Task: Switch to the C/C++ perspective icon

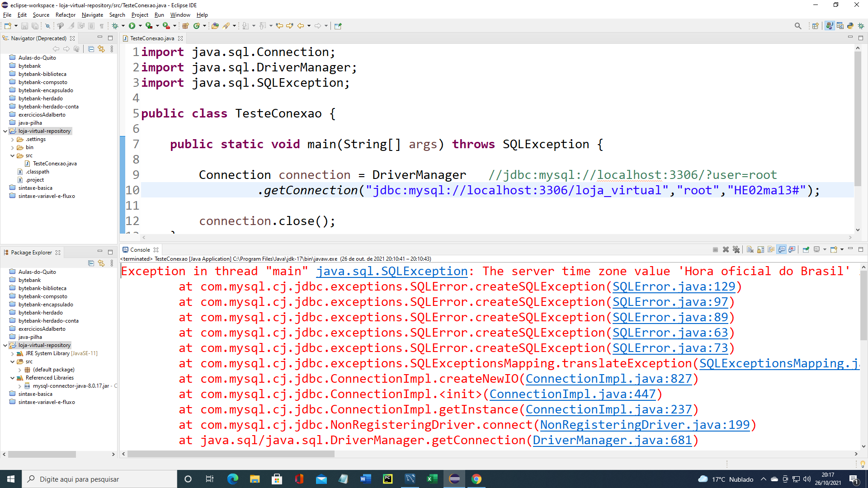Action: pos(840,26)
